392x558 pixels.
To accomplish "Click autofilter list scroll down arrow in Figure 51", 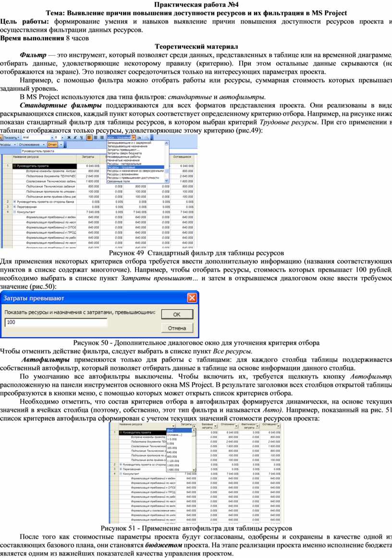I will click(x=194, y=470).
